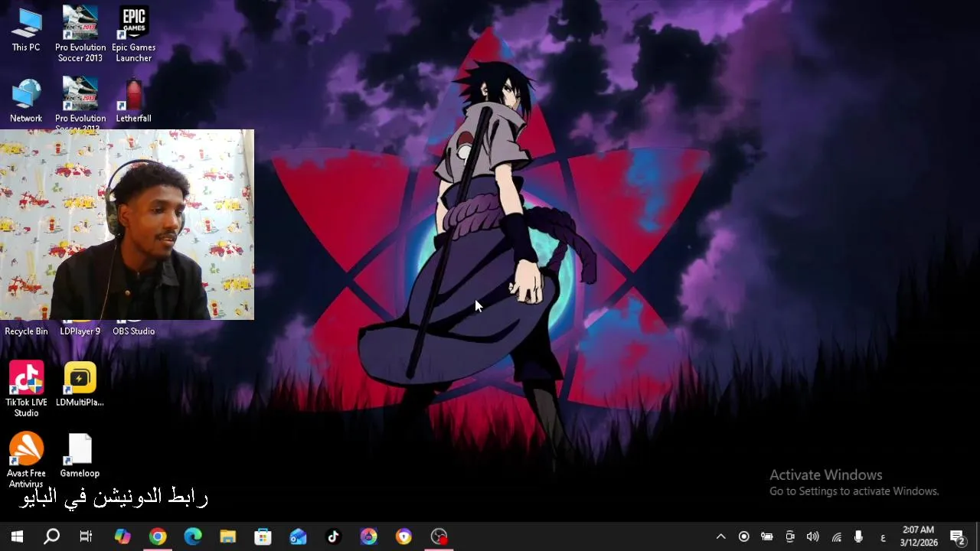Open File Explorer from taskbar
This screenshot has width=980, height=551.
click(x=228, y=536)
